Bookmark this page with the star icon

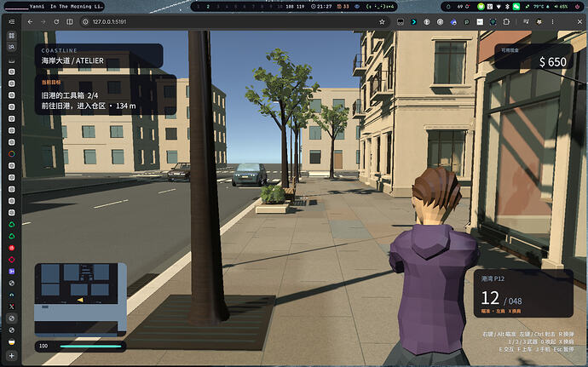pyautogui.click(x=382, y=22)
